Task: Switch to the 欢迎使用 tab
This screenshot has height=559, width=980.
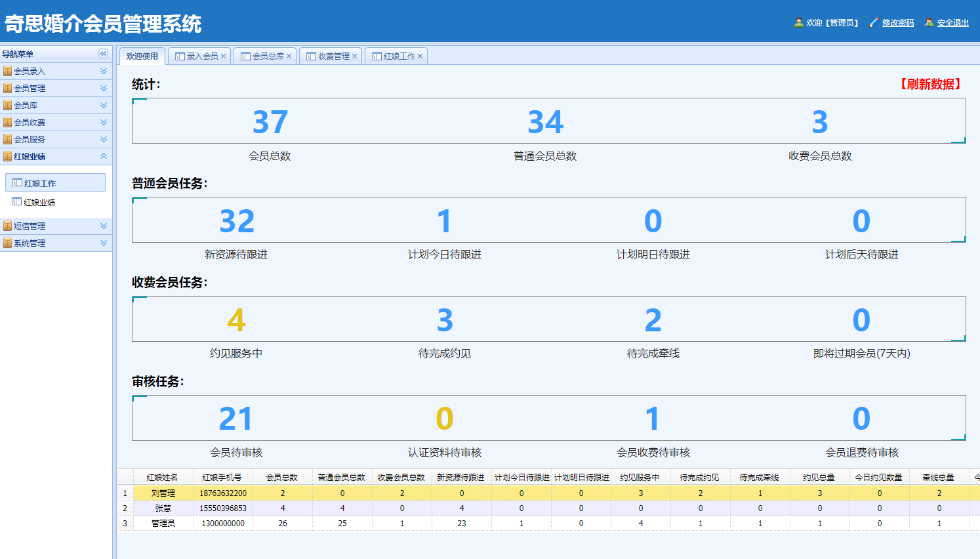Action: tap(142, 56)
